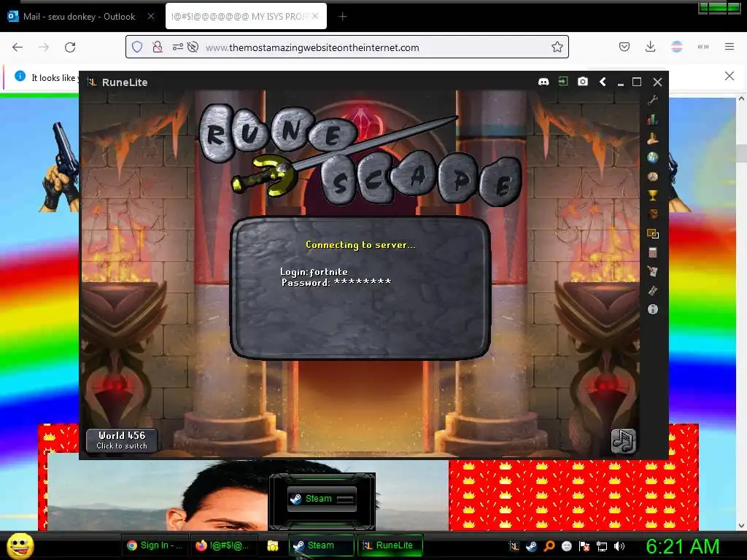Click World 456 to switch worlds
Image resolution: width=747 pixels, height=560 pixels.
[122, 440]
